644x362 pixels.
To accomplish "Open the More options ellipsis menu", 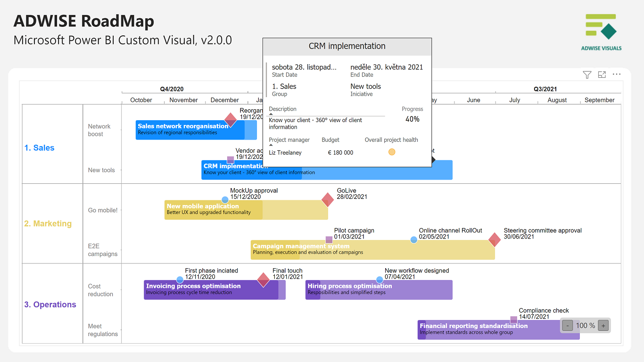I will 617,74.
